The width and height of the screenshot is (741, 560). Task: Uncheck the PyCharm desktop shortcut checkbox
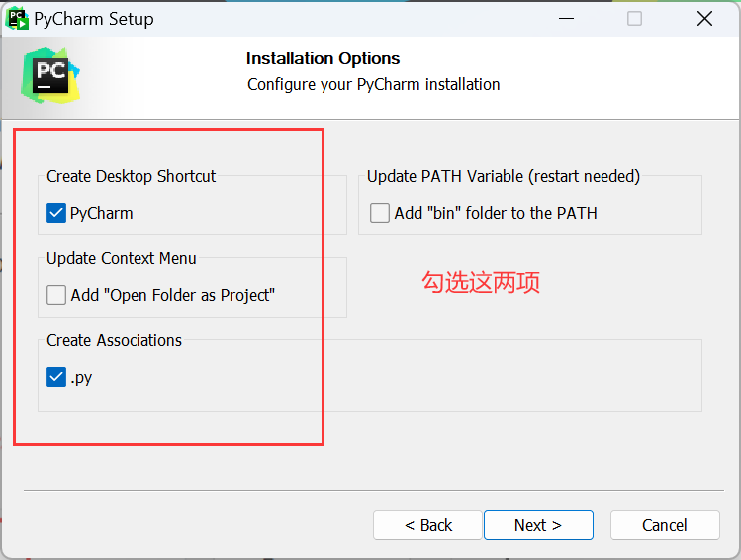click(56, 213)
